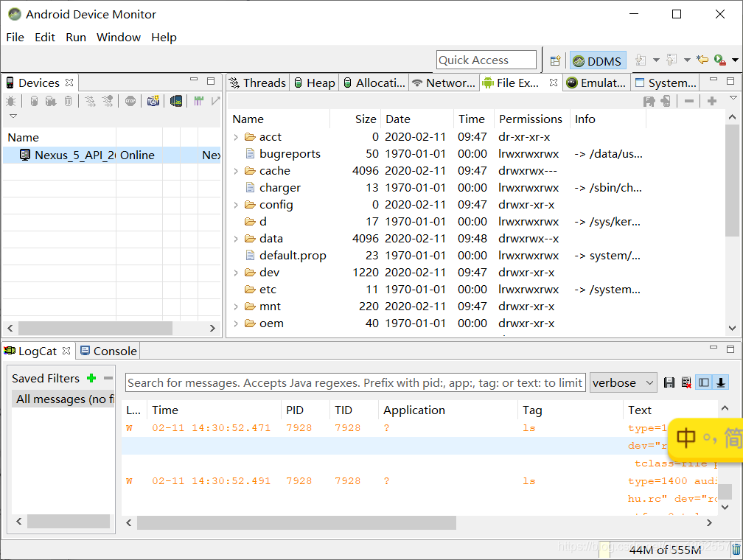Switch to the System Information tab

(x=666, y=83)
